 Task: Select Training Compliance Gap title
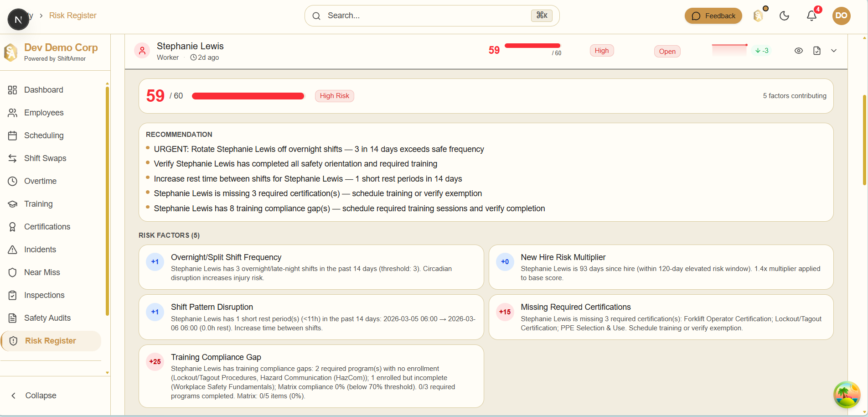(216, 357)
